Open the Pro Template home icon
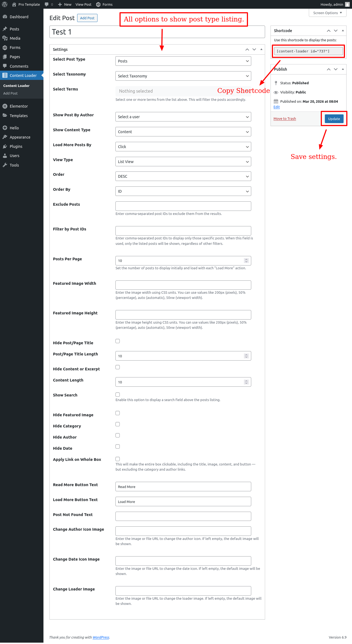The height and width of the screenshot is (644, 352). pos(14,4)
